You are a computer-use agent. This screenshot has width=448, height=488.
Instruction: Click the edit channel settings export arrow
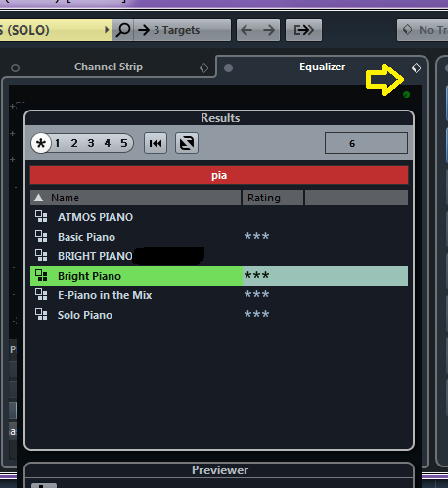click(x=303, y=30)
